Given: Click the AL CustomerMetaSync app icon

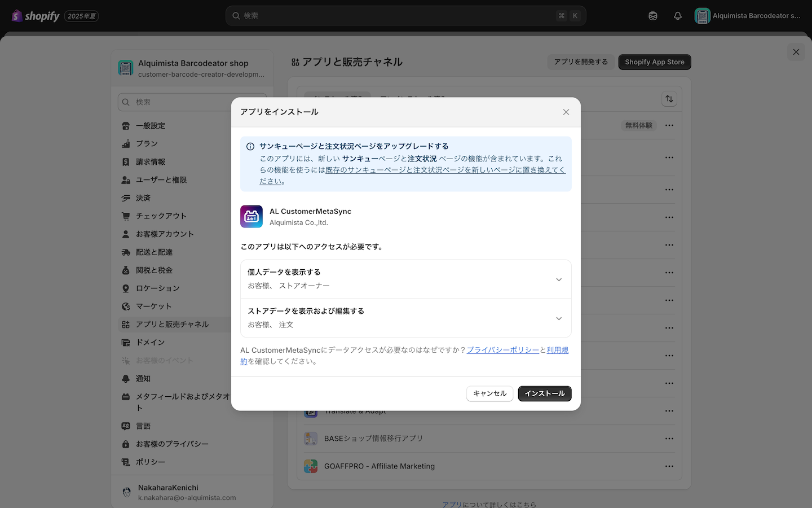Looking at the screenshot, I should (251, 216).
